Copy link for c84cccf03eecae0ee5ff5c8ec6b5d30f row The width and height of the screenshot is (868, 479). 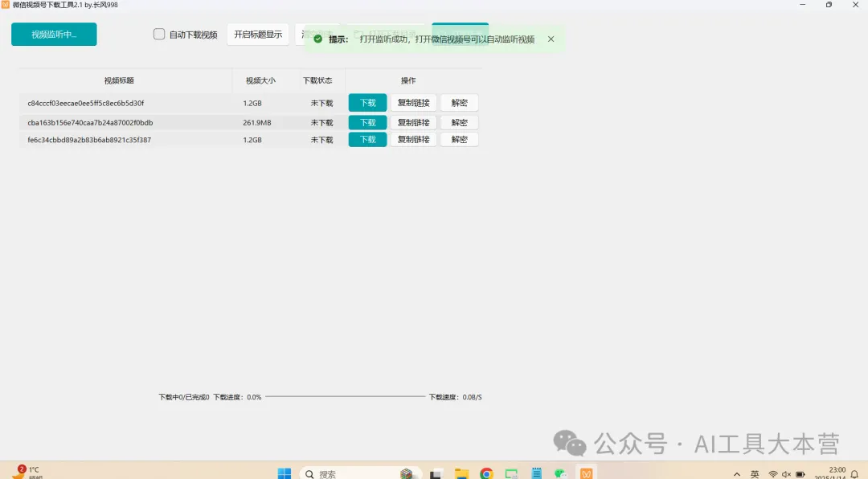point(414,102)
